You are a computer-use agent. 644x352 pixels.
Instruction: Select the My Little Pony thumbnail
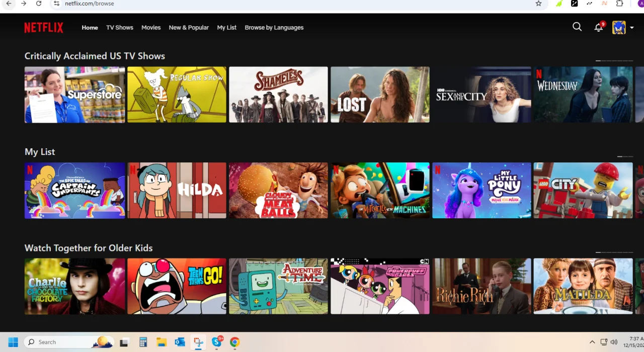(481, 191)
